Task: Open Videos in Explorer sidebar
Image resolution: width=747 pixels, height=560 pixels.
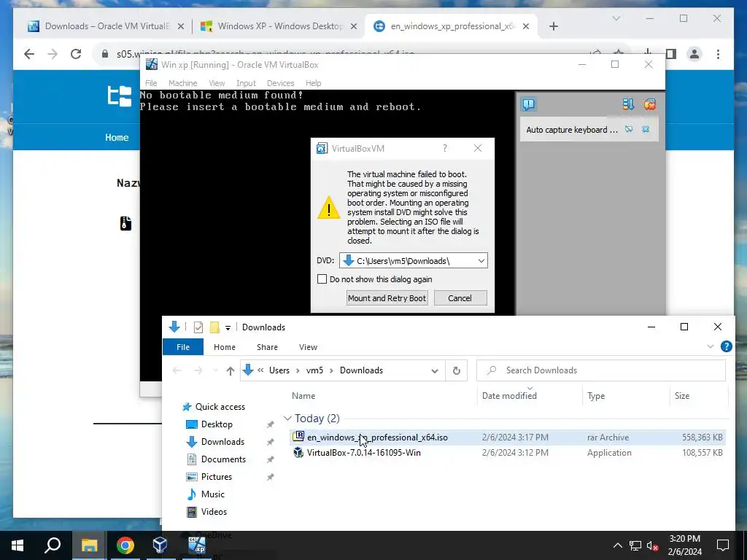Action: pyautogui.click(x=214, y=512)
